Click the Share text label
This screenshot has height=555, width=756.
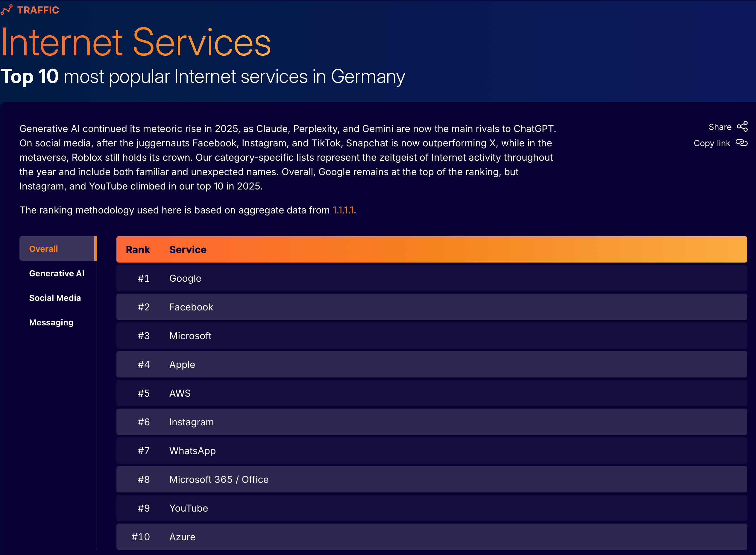[719, 127]
